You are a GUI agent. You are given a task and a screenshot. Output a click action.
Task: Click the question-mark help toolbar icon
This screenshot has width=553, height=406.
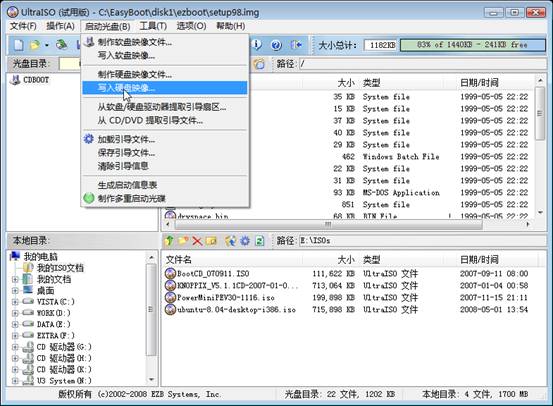[276, 45]
